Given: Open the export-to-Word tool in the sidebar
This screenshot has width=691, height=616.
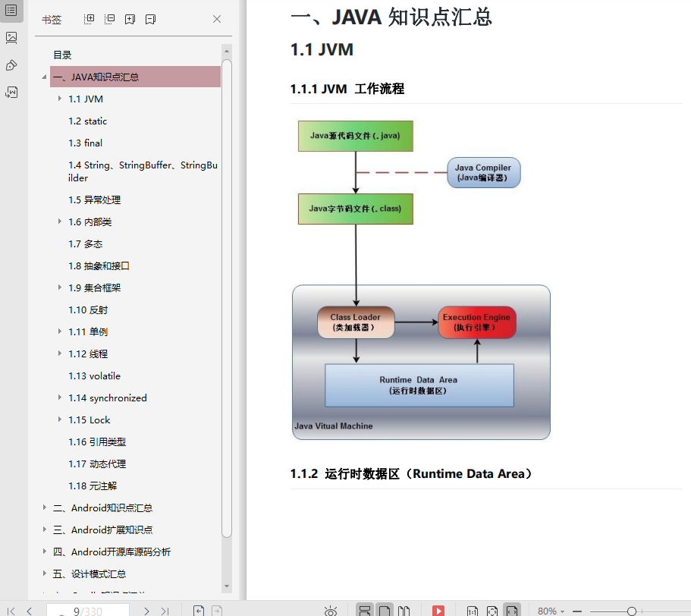Looking at the screenshot, I should click(11, 93).
